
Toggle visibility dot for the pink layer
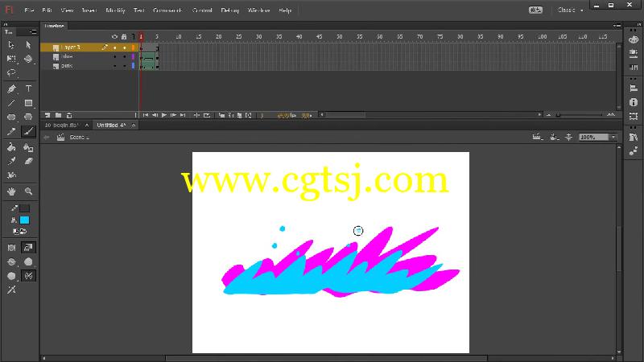pyautogui.click(x=114, y=66)
